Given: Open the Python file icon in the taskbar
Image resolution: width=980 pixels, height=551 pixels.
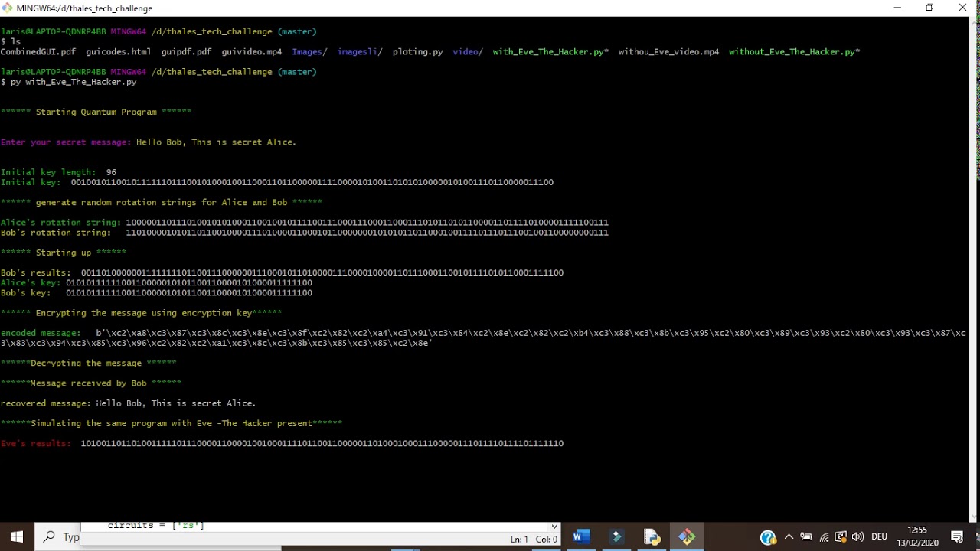Looking at the screenshot, I should click(652, 536).
